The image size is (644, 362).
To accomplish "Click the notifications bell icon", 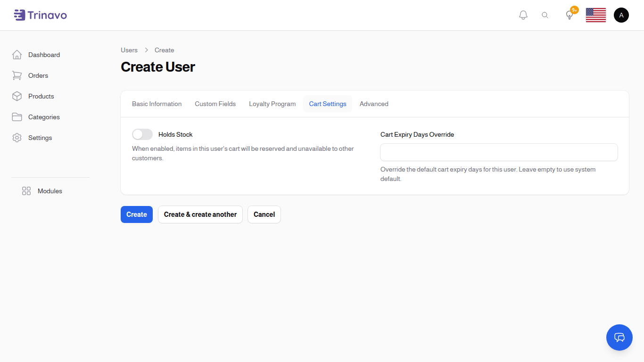I will [x=523, y=15].
